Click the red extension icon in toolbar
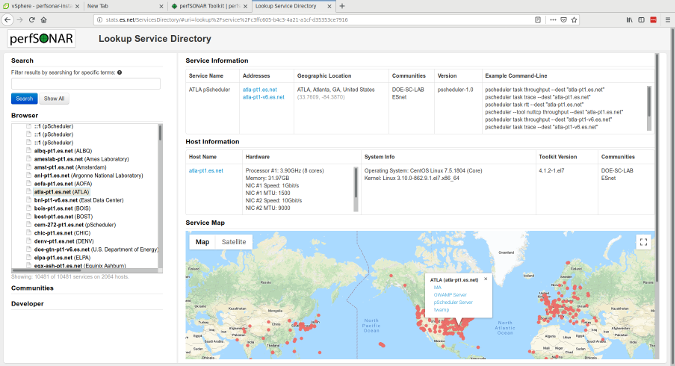The image size is (675, 366). point(653,20)
